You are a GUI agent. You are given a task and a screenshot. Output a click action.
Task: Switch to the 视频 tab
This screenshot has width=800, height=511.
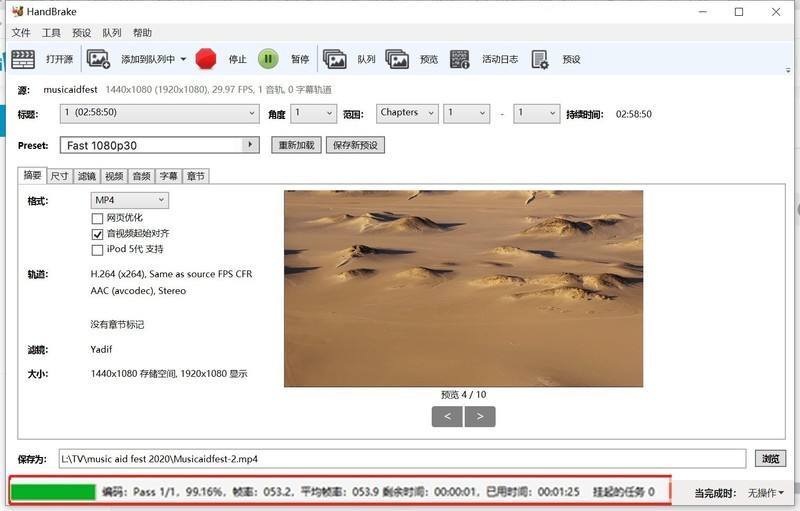tap(114, 176)
